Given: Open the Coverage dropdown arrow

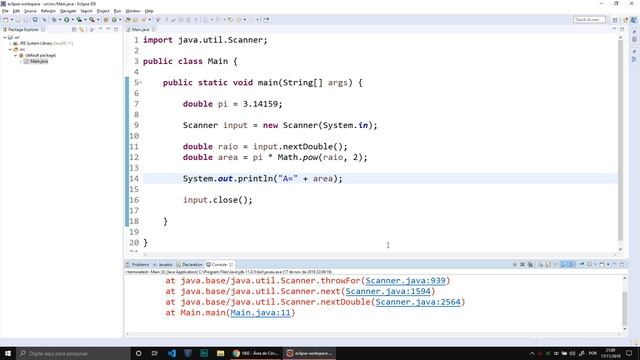Looking at the screenshot, I should [85, 20].
